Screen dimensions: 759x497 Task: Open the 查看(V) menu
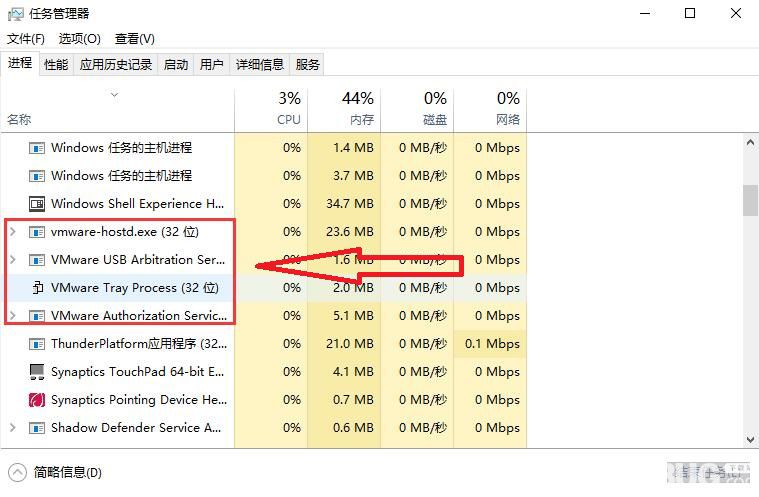tap(135, 39)
